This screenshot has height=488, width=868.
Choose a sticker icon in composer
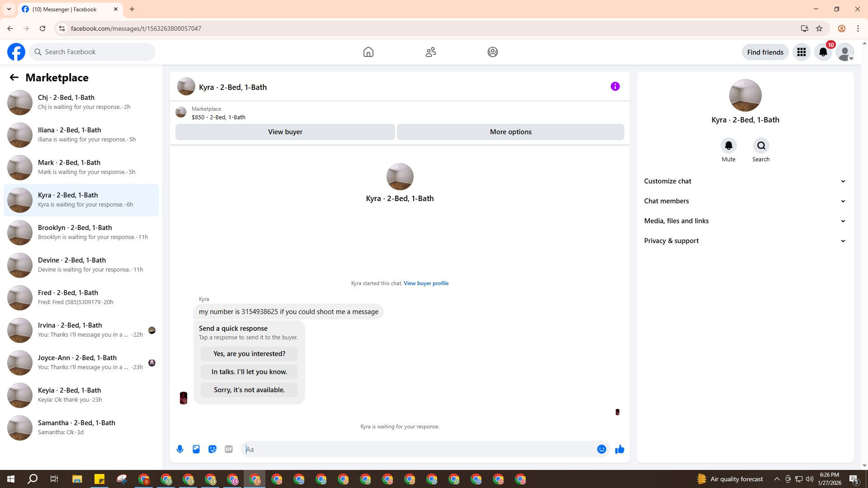point(212,449)
